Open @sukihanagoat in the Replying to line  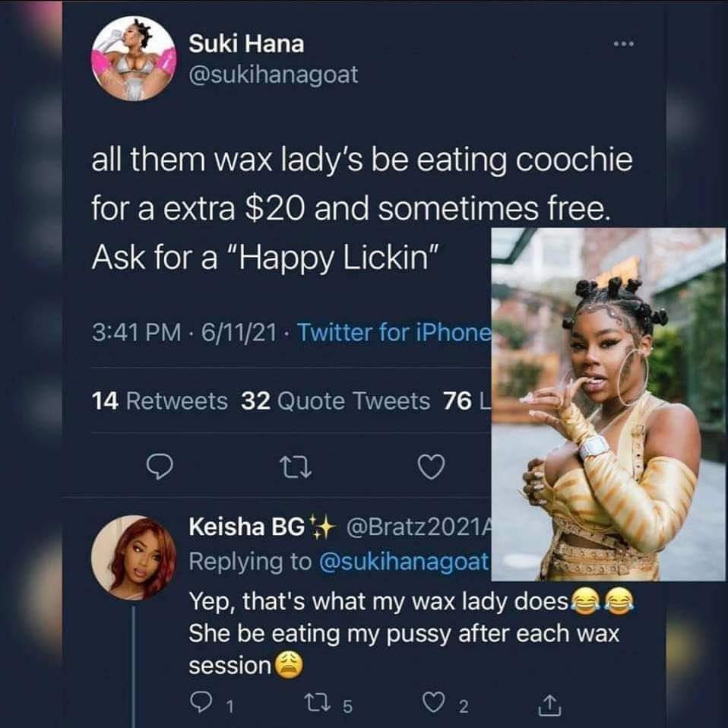(404, 562)
